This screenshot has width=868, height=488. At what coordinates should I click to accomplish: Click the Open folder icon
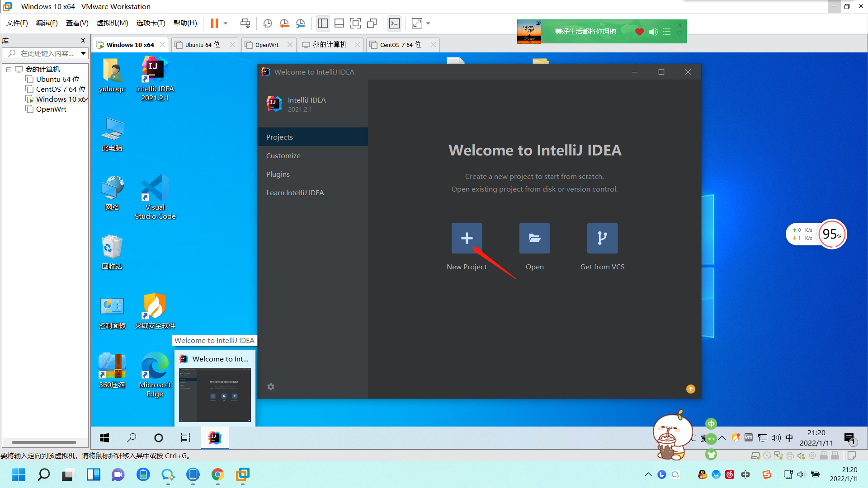(534, 238)
